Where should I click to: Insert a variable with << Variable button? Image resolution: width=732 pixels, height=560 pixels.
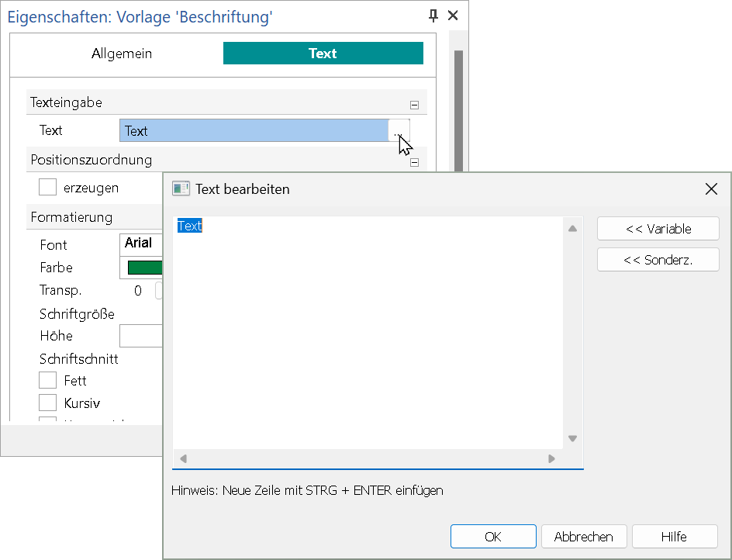658,229
